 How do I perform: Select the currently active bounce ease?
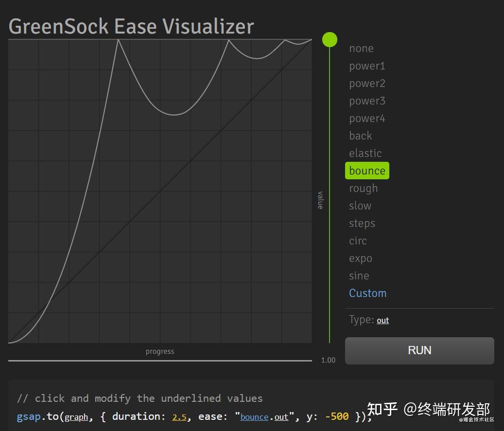367,171
